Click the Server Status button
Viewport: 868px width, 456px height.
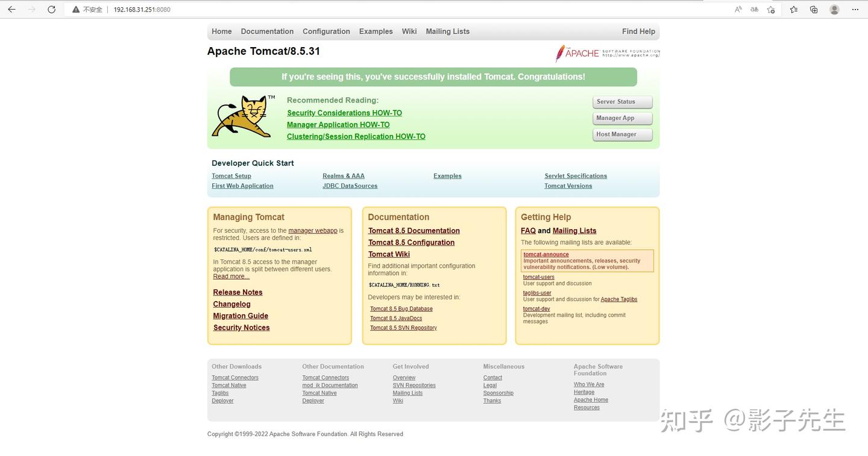coord(622,101)
